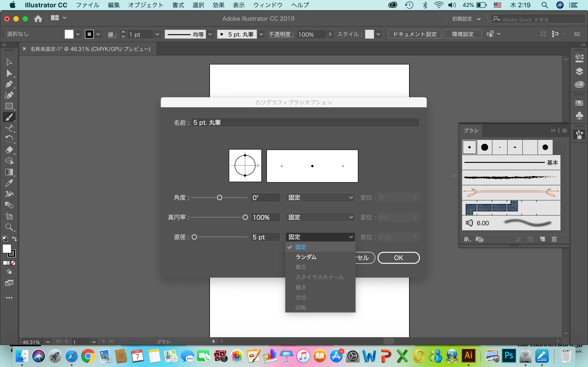Open brush libraries menu icon
The width and height of the screenshot is (588, 367).
point(467,239)
